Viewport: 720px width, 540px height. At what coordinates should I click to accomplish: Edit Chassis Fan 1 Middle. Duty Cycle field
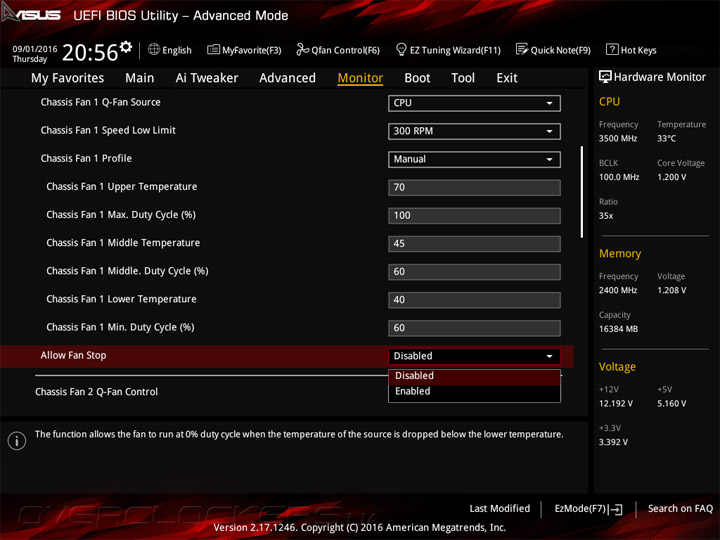[x=474, y=272]
